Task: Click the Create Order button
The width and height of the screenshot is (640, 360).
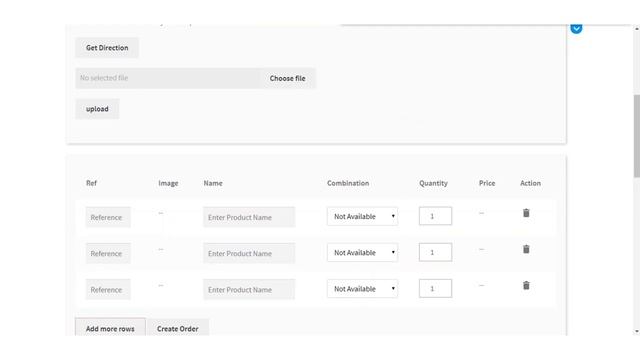Action: (178, 328)
